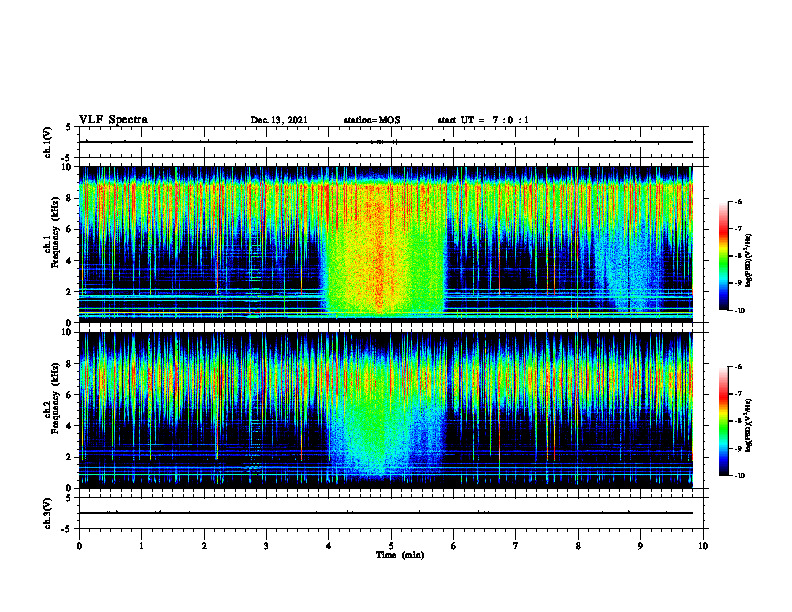The image size is (792, 612).
Task: Click the ch.1 PSD color scale bar
Action: [723, 256]
